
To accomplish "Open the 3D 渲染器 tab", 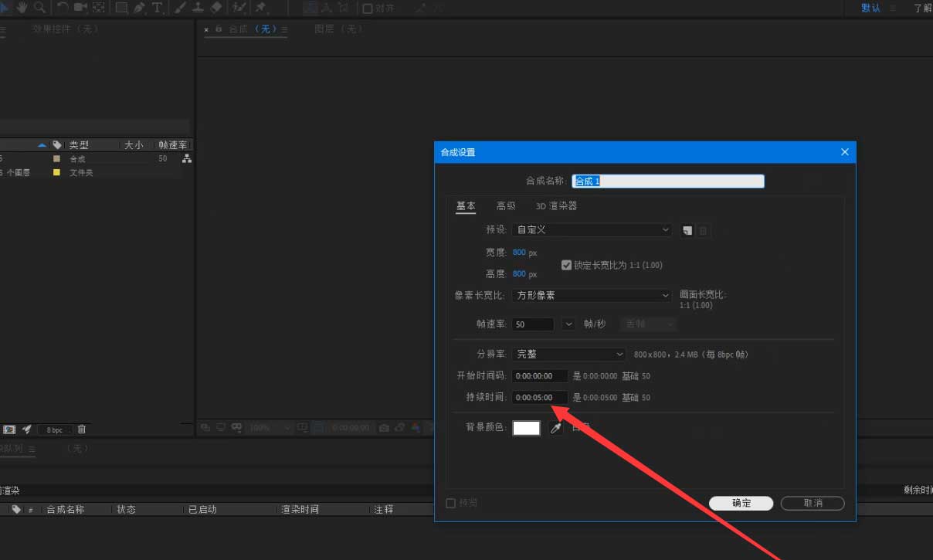I will pos(555,205).
